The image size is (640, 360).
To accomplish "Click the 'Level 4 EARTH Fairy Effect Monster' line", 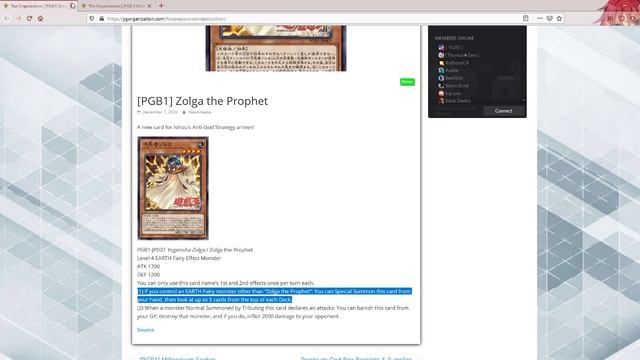I will pos(179,258).
